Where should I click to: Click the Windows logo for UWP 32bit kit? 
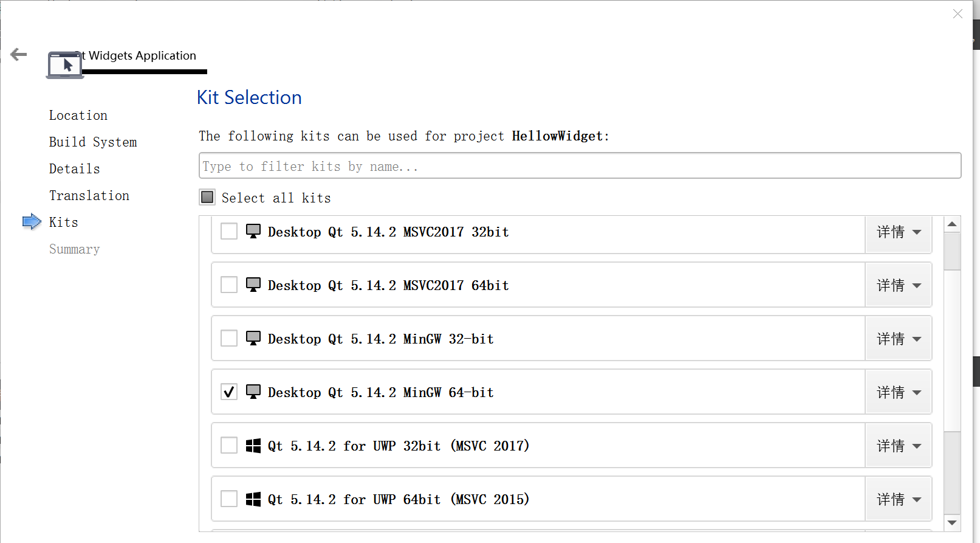253,446
